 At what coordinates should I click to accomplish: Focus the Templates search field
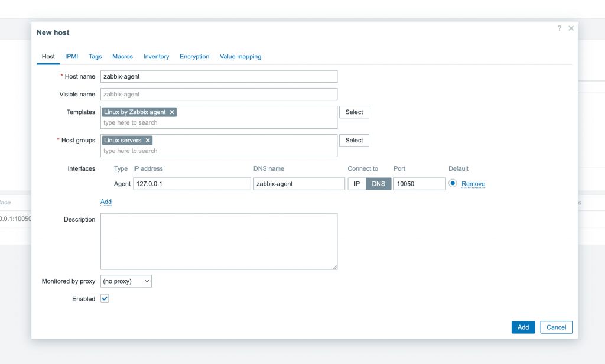point(219,123)
